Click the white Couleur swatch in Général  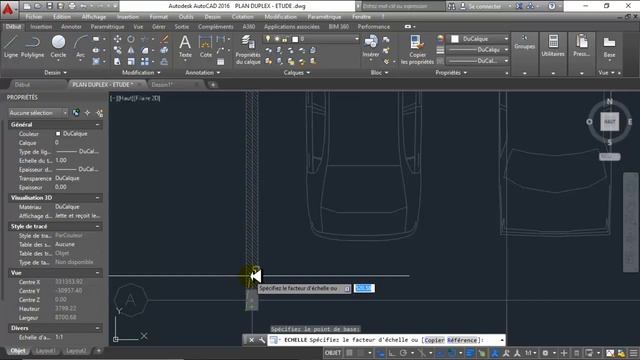[x=58, y=133]
